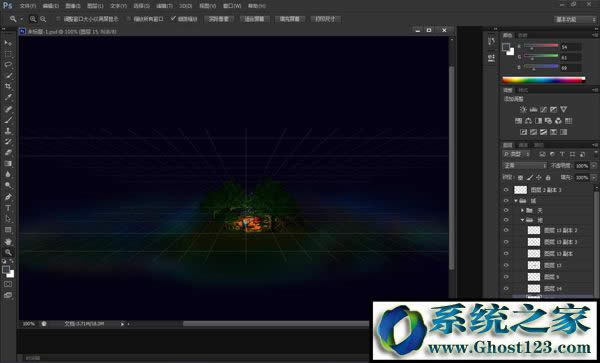The image size is (600, 363).
Task: Open the Zoom tool preset picker arrow
Action: point(22,19)
